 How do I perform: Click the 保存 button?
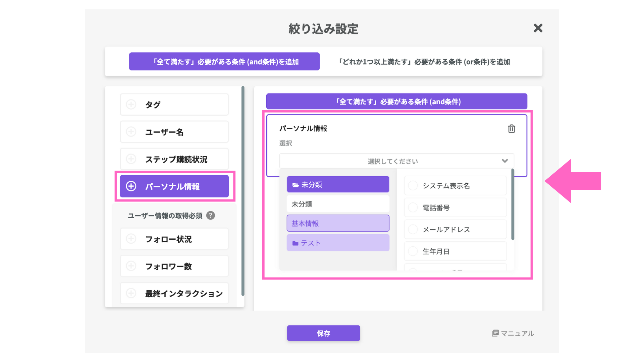click(x=323, y=333)
